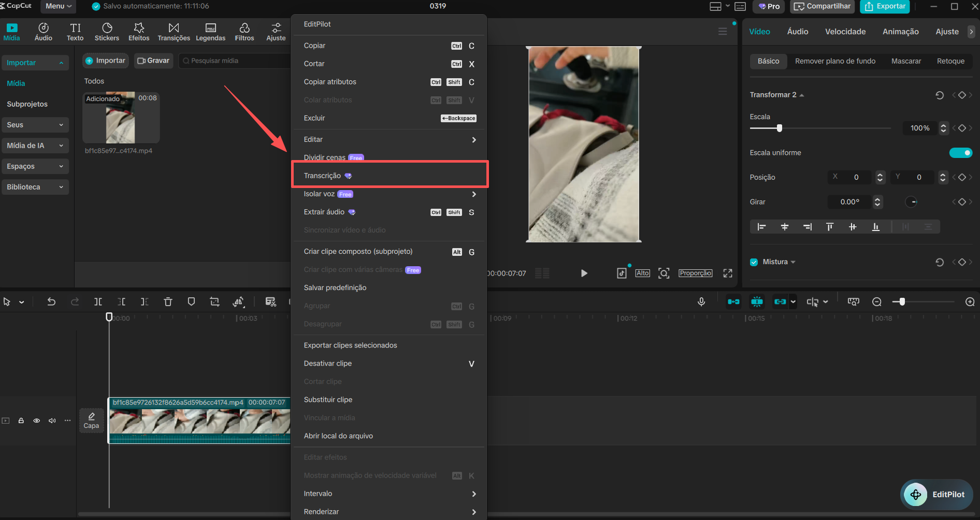
Task: Expand the Espaços sidebar section
Action: tap(35, 166)
